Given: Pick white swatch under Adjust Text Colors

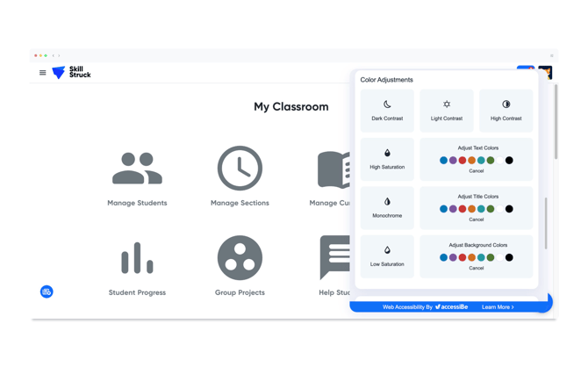Looking at the screenshot, I should click(500, 161).
